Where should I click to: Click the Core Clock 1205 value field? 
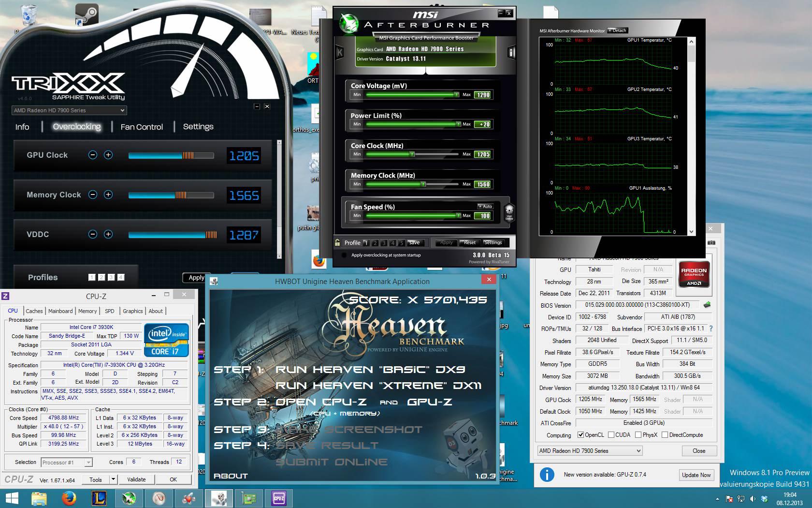482,154
